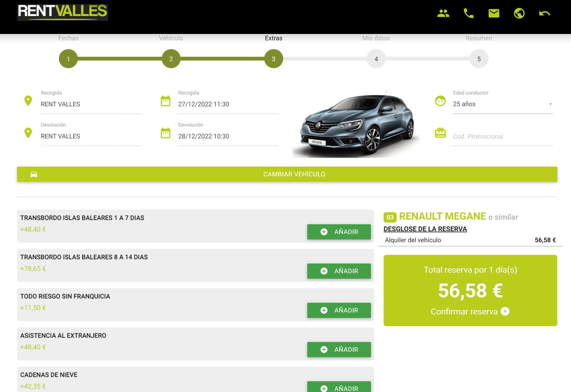
Task: Click the phone contact icon
Action: coord(469,13)
